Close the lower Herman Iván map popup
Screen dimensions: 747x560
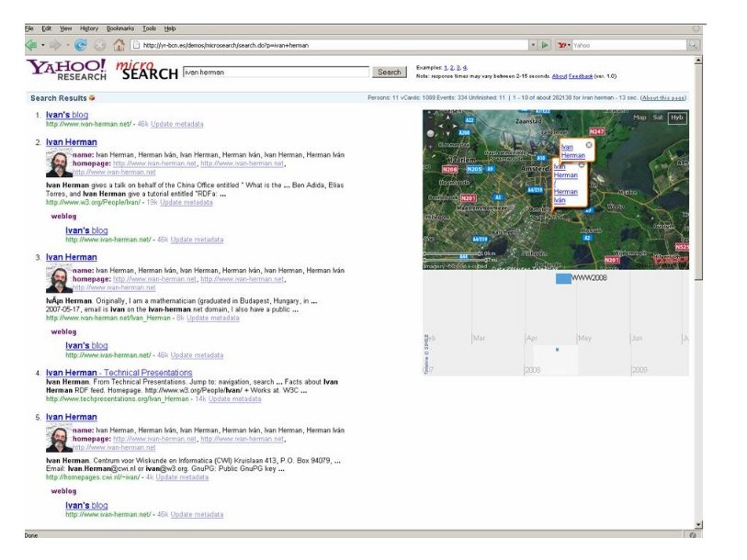pos(582,164)
